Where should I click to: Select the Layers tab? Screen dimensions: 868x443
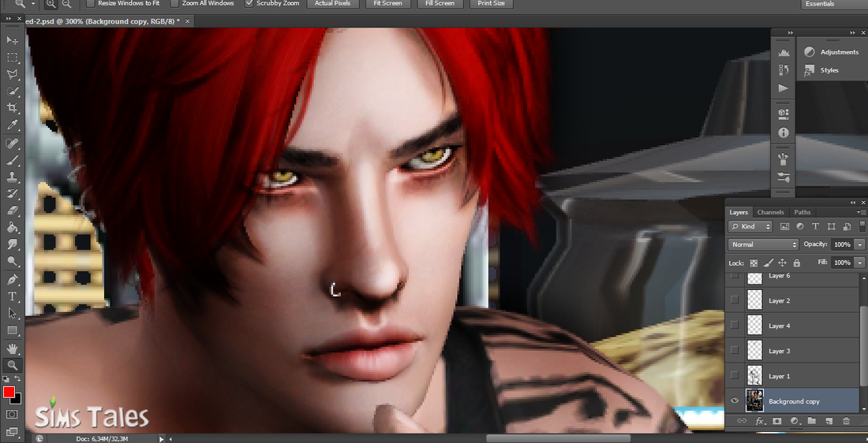pos(739,212)
